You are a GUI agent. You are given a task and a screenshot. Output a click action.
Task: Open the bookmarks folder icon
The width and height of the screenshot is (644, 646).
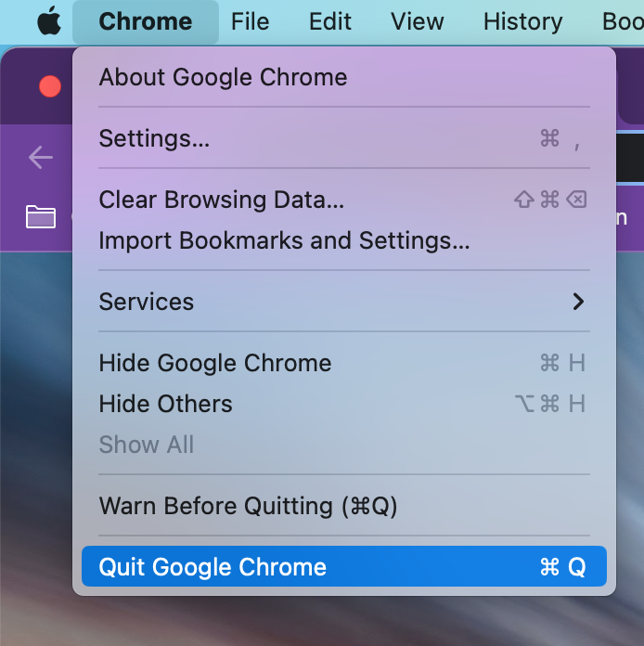click(x=41, y=216)
